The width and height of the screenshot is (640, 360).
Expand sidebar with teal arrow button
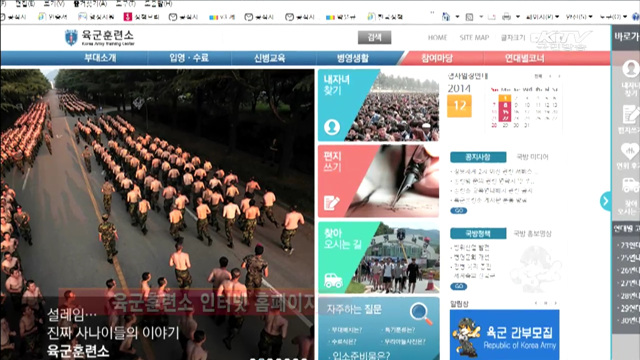tap(606, 201)
